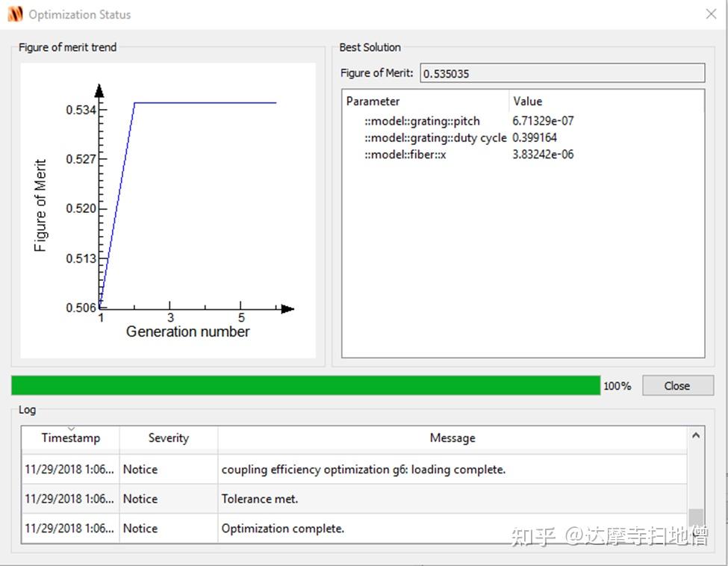The height and width of the screenshot is (566, 728).
Task: Select the 'loading complete' log entry
Action: point(354,470)
